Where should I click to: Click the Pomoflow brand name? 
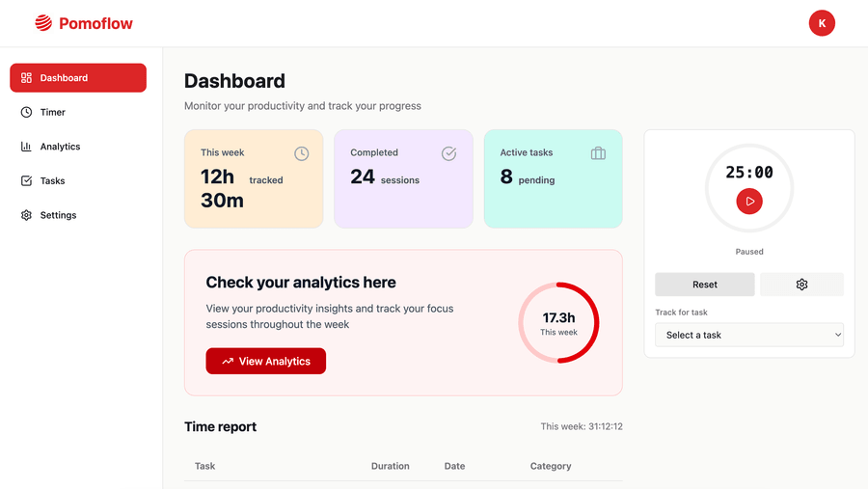[x=95, y=23]
